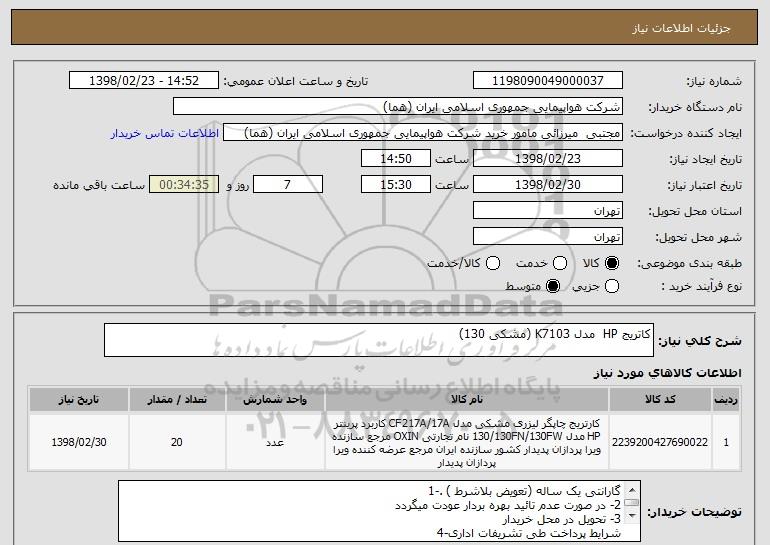This screenshot has width=770, height=545.
Task: Click the creation date field 1398/02/23
Action: [548, 159]
